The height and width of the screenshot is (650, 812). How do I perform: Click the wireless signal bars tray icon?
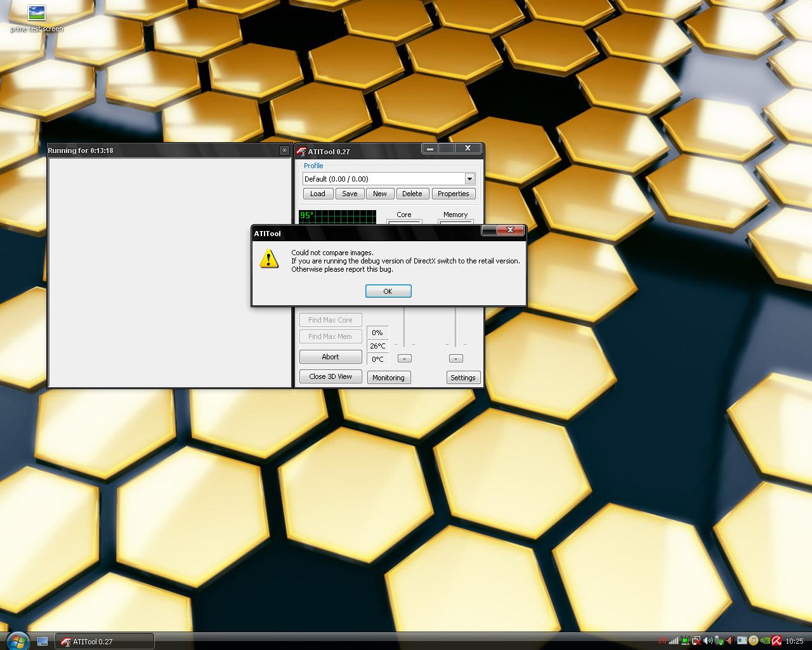click(674, 641)
